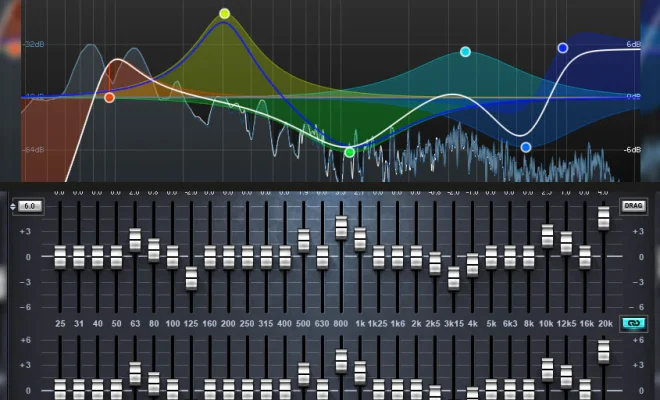Click the '800' frequency label
Viewport: 660px width, 400px height.
341,324
